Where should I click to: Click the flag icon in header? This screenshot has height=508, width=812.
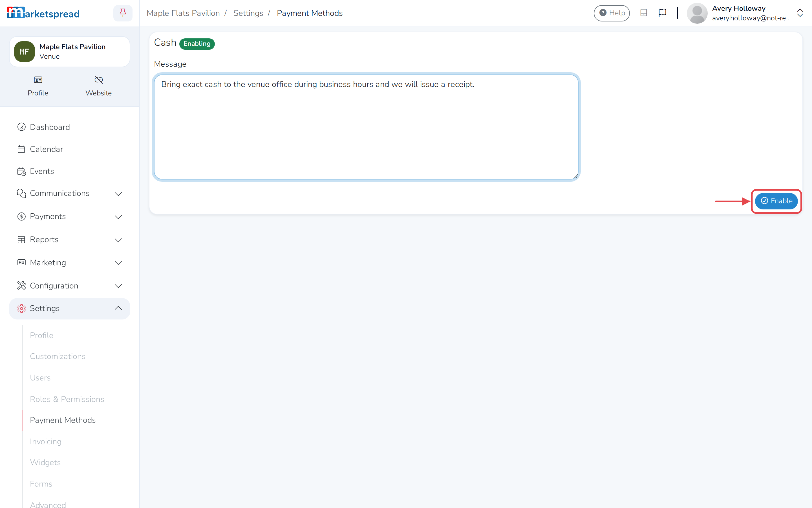(x=662, y=13)
